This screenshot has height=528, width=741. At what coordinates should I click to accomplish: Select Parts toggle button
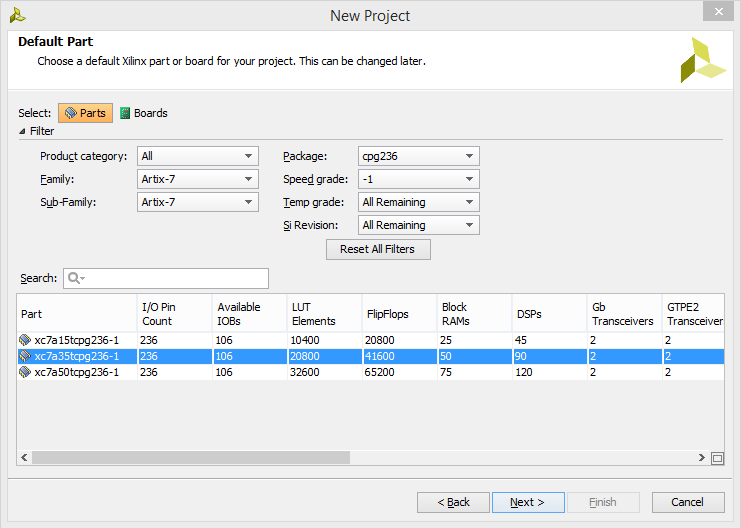click(x=86, y=113)
